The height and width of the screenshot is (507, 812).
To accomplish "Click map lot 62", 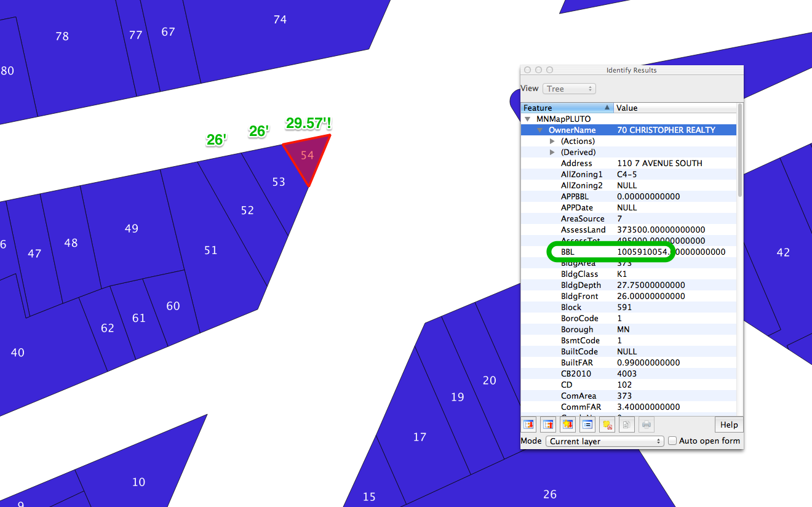I will pyautogui.click(x=108, y=329).
